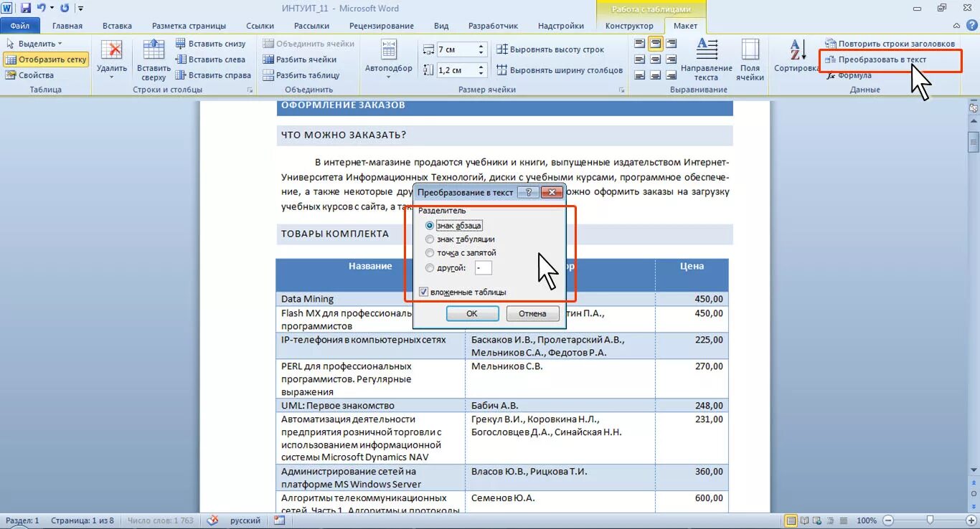The width and height of the screenshot is (980, 529).
Task: Select align bottom right cell alignment
Action: (671, 75)
